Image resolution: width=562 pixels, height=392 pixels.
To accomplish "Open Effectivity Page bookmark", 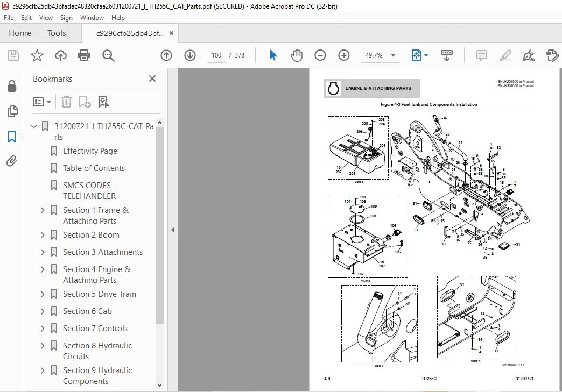I will click(x=90, y=151).
